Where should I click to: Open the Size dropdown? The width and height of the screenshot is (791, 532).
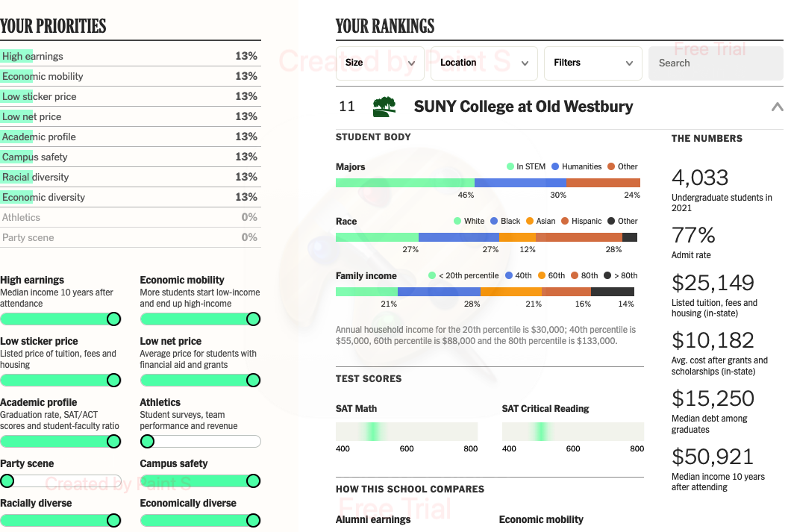[x=380, y=63]
